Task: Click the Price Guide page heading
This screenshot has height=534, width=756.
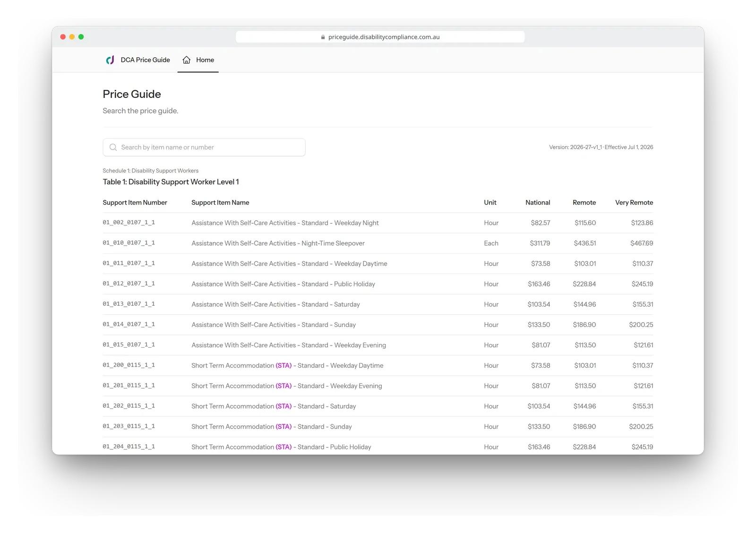Action: tap(132, 94)
